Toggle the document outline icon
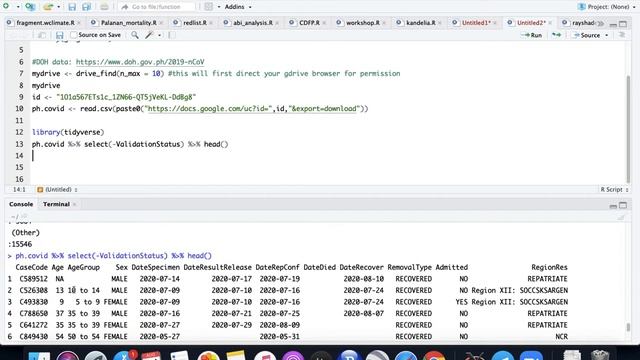The height and width of the screenshot is (360, 640). point(622,35)
